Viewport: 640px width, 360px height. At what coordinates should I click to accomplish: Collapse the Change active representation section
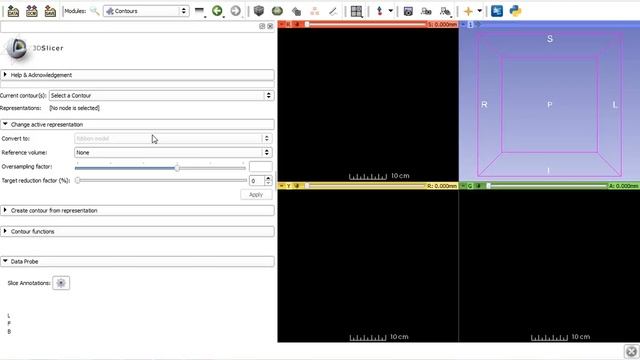coord(137,124)
